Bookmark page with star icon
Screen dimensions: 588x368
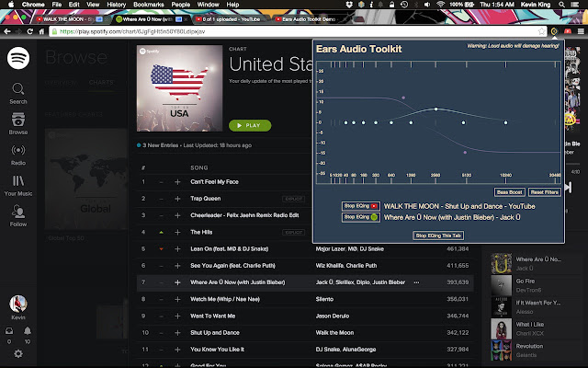(541, 31)
